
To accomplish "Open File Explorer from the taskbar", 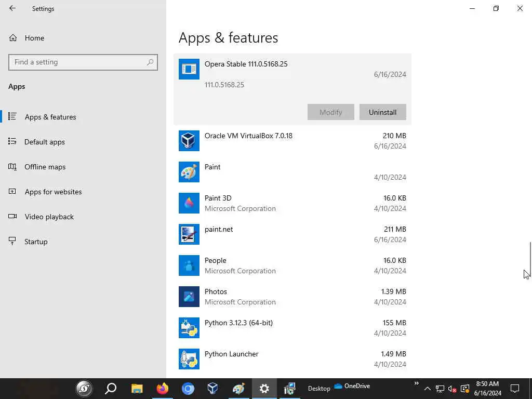I will [x=137, y=389].
